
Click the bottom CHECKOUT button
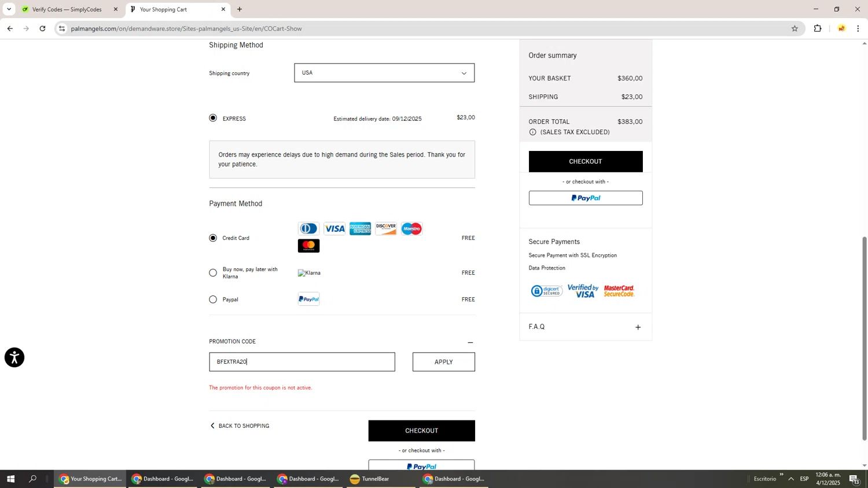click(422, 431)
